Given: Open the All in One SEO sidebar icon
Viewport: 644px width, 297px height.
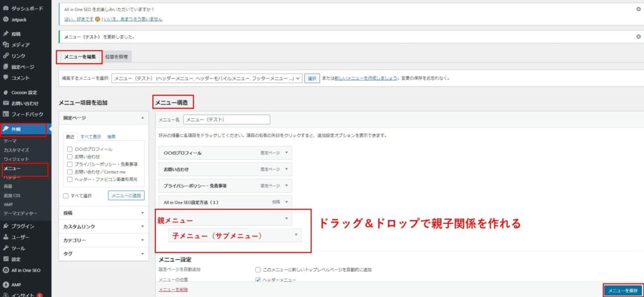Looking at the screenshot, I should [x=6, y=271].
